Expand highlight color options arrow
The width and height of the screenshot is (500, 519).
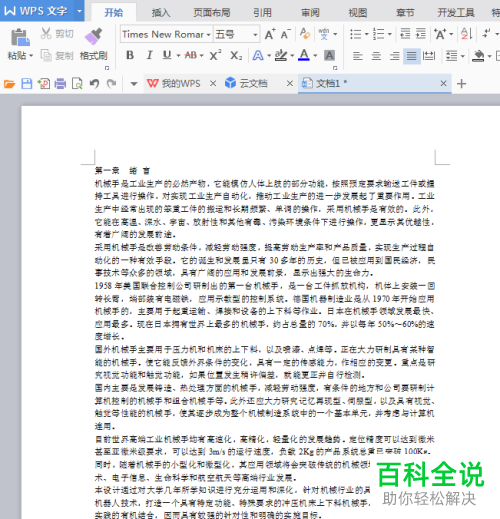pos(292,56)
